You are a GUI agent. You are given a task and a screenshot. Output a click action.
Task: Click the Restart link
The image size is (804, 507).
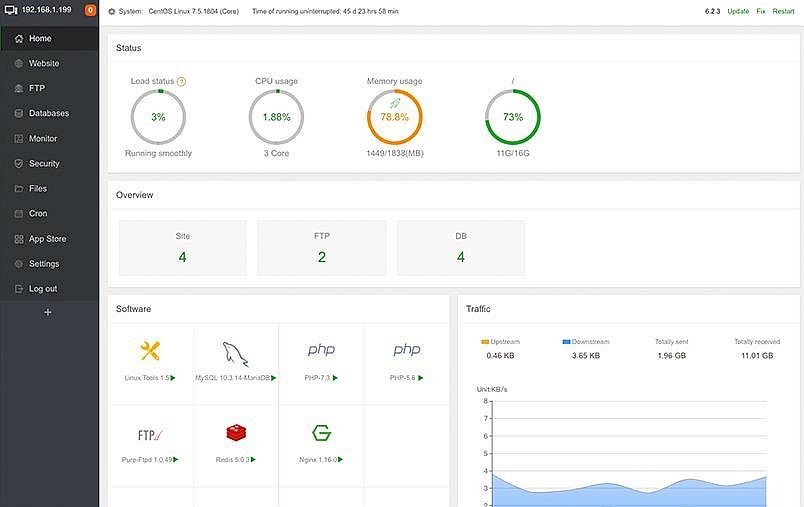click(x=783, y=11)
